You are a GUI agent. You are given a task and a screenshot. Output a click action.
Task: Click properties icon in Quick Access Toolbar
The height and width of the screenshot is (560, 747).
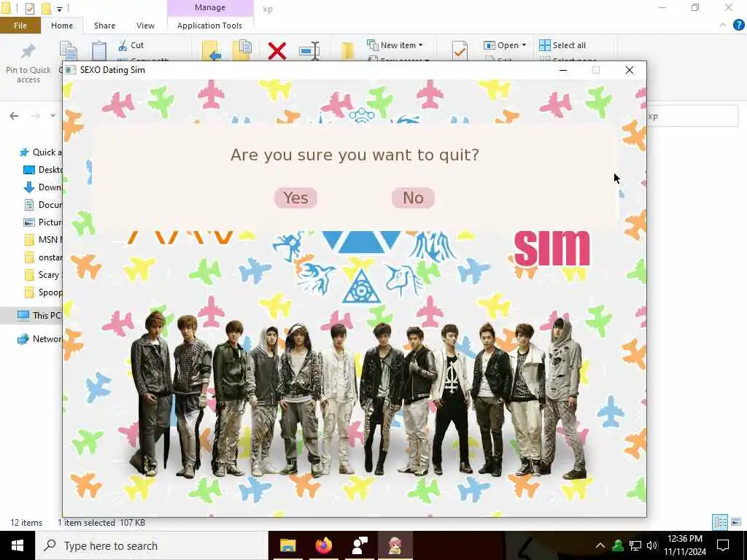pos(29,8)
